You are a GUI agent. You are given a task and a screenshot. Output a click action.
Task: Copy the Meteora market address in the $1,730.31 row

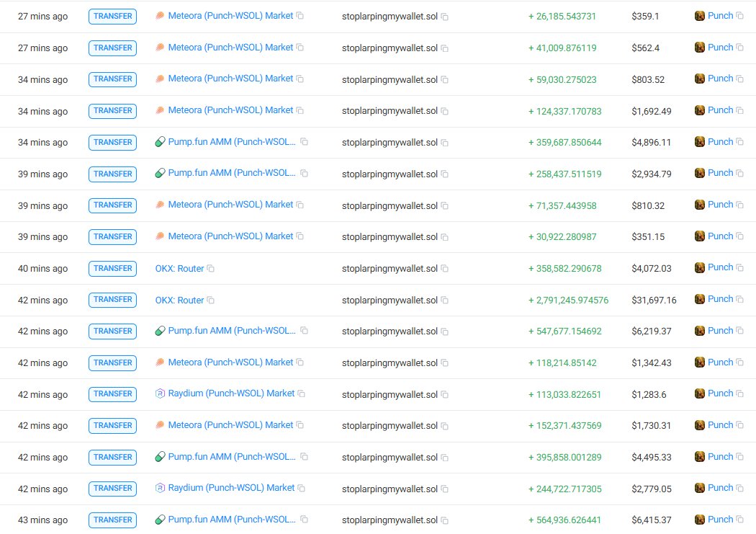coord(300,425)
